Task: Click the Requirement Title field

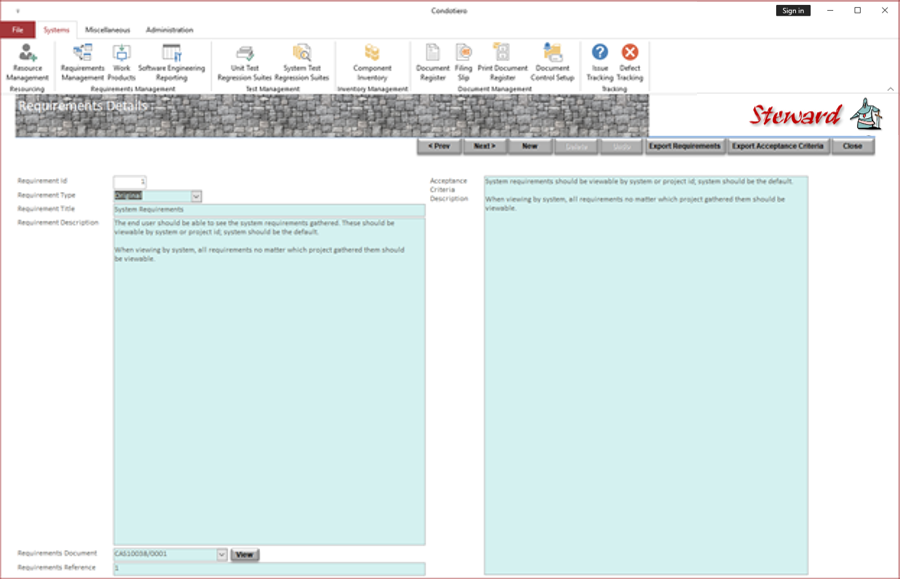Action: coord(269,210)
